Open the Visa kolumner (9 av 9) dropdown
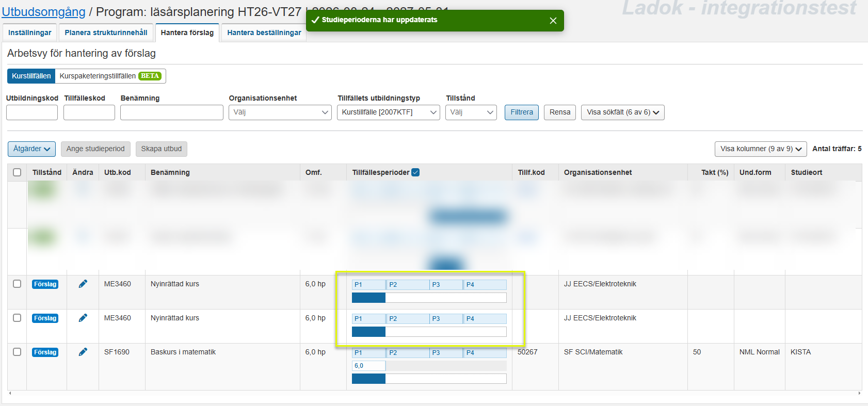The image size is (868, 406). pos(761,149)
